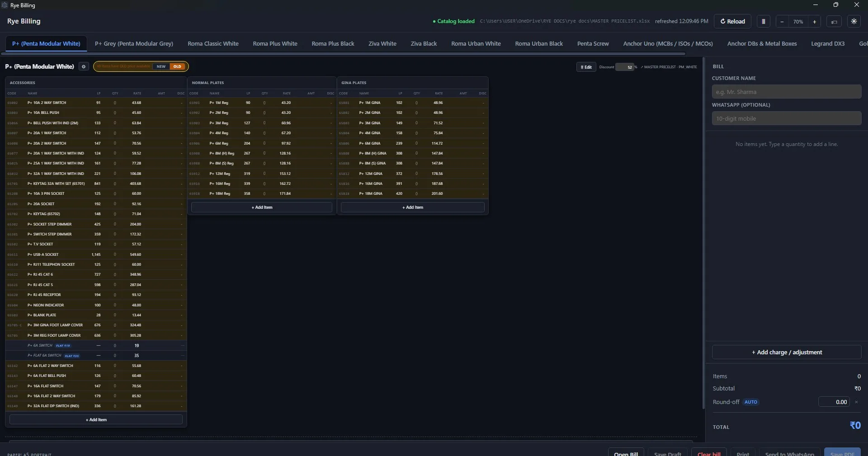Screen dimensions: 868x456
Task: Open MASTER PRICELIST - PM_WHITE link
Action: point(669,67)
